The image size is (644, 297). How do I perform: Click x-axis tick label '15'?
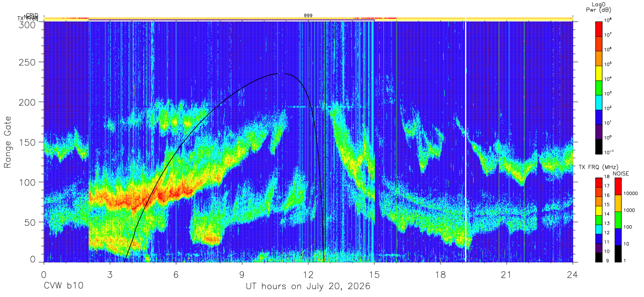point(374,274)
